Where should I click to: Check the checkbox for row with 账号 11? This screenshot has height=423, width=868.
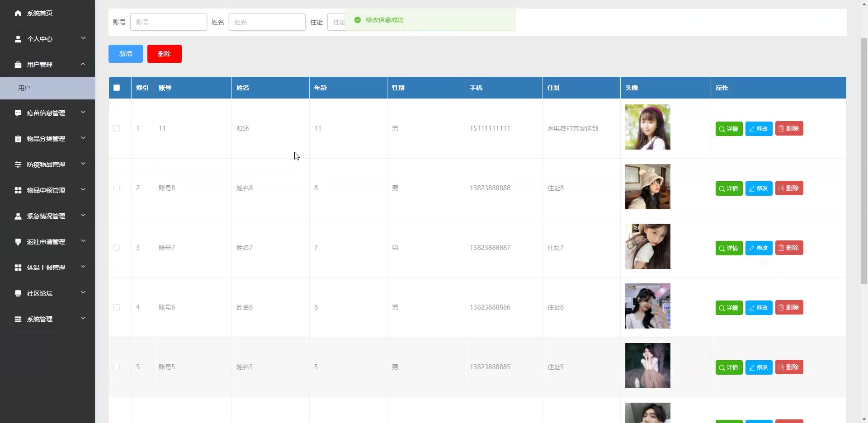[x=117, y=128]
